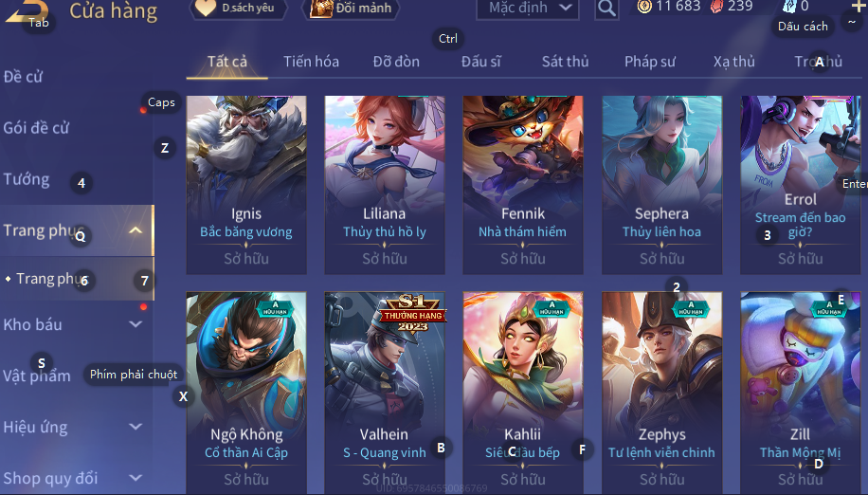Expand the Kho báu sidebar section
Screen dimensions: 868x495
136,324
